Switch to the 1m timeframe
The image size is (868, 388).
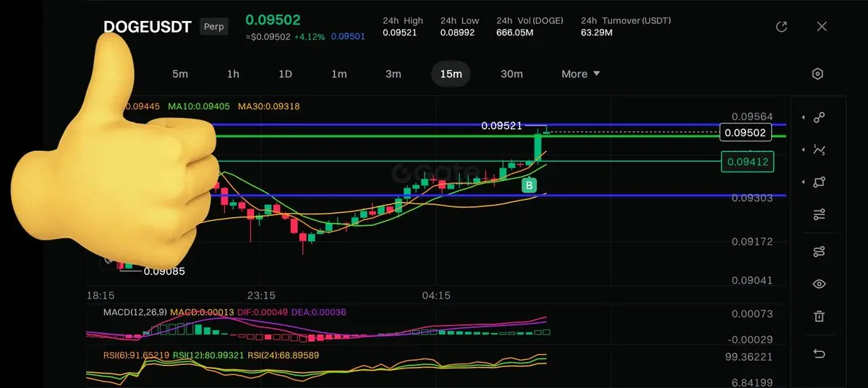pos(339,74)
